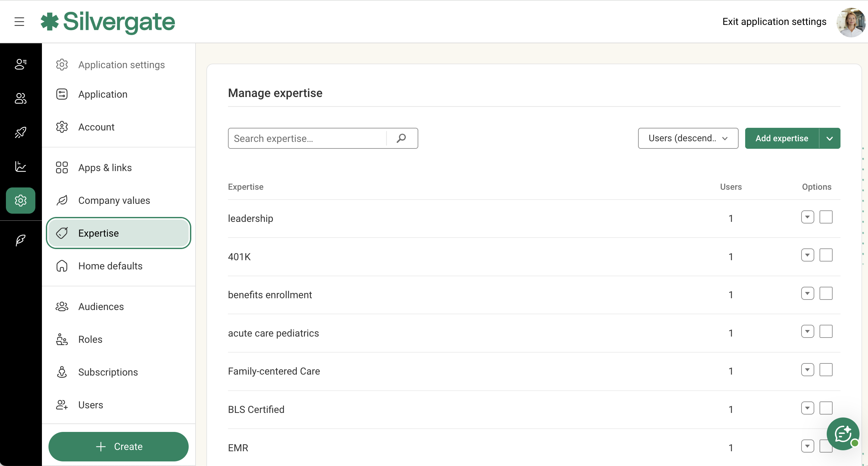The height and width of the screenshot is (466, 868).
Task: Click the benefits enrollment expertise name
Action: tap(270, 295)
